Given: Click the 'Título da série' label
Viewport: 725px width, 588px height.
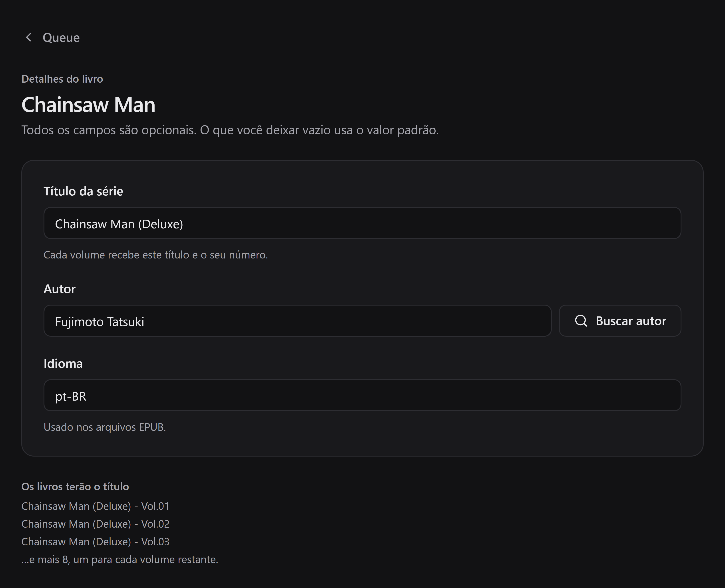Looking at the screenshot, I should tap(83, 191).
